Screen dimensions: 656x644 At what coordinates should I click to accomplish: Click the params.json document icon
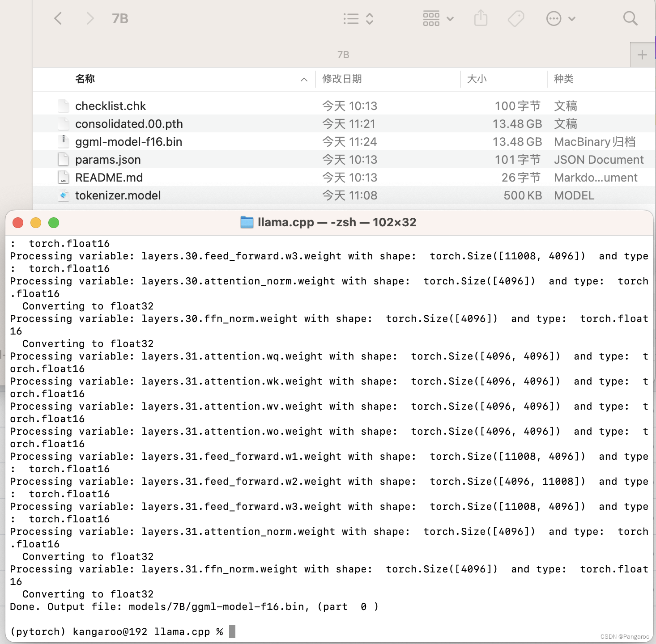point(64,160)
